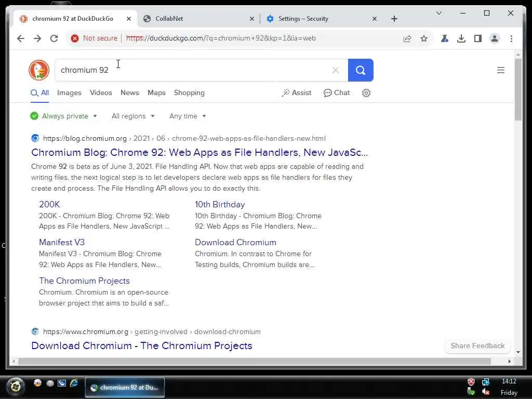Image resolution: width=532 pixels, height=399 pixels.
Task: Reload the current page
Action: tap(54, 38)
